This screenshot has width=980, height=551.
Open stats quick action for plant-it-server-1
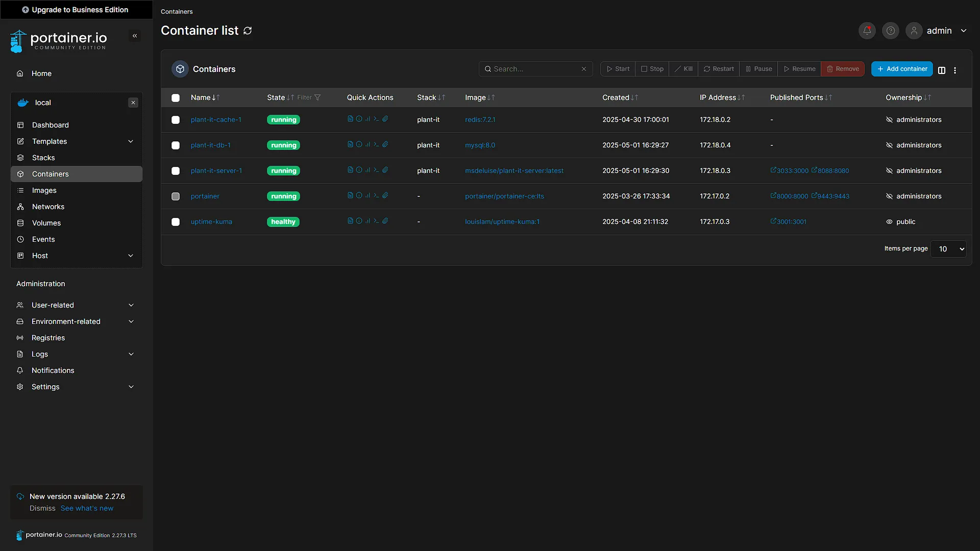pos(367,170)
